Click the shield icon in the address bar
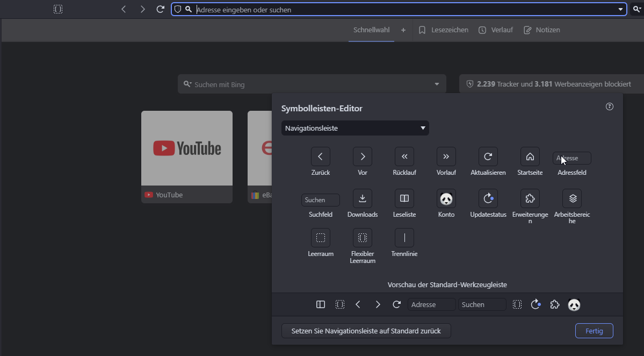This screenshot has width=644, height=356. point(178,9)
